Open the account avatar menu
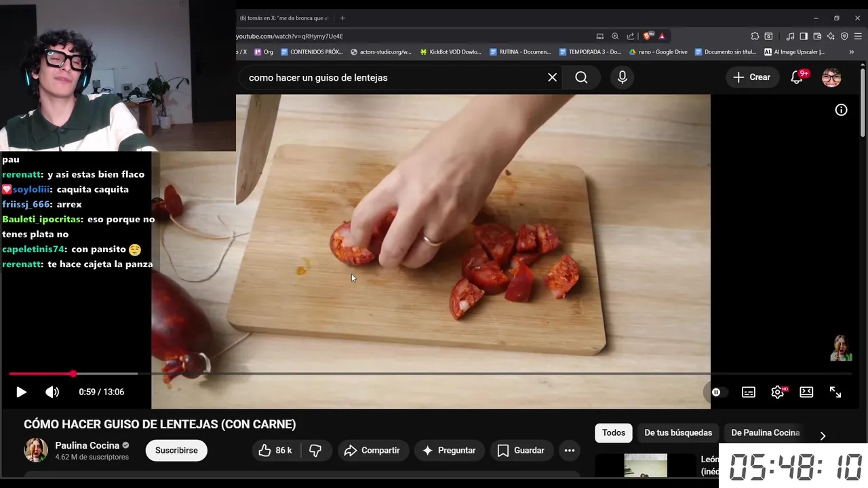 tap(831, 77)
